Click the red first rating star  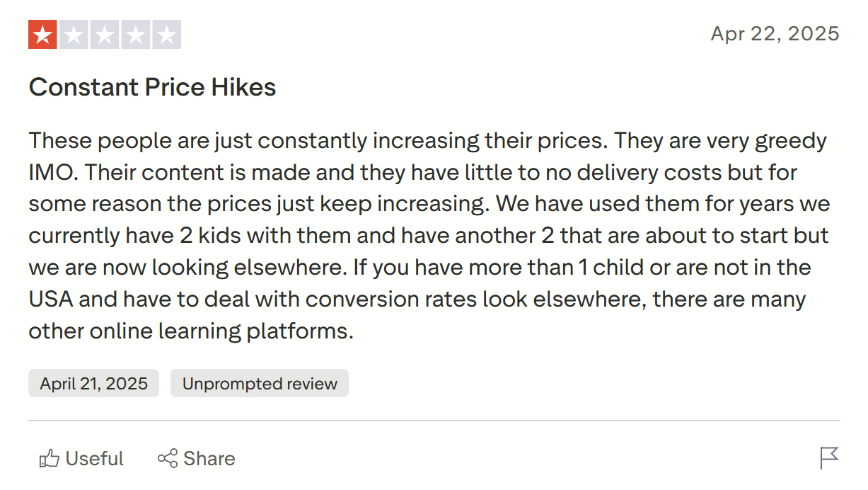click(x=42, y=35)
